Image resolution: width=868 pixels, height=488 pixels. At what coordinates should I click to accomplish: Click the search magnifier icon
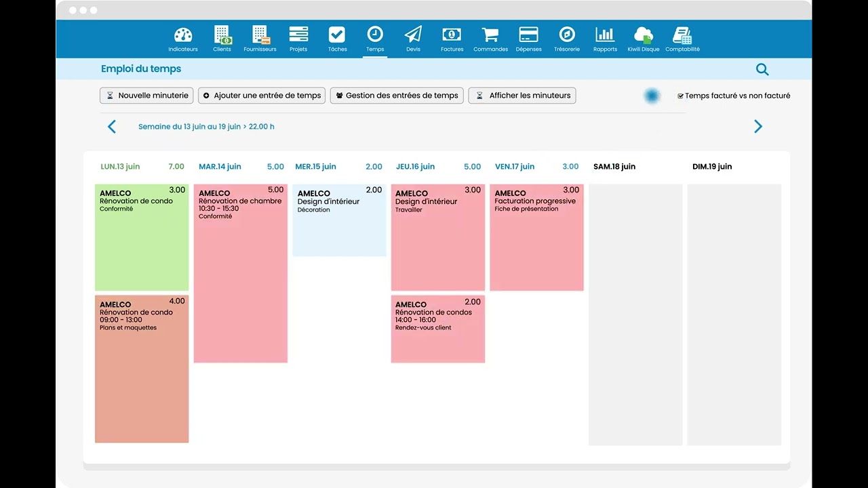coord(762,69)
